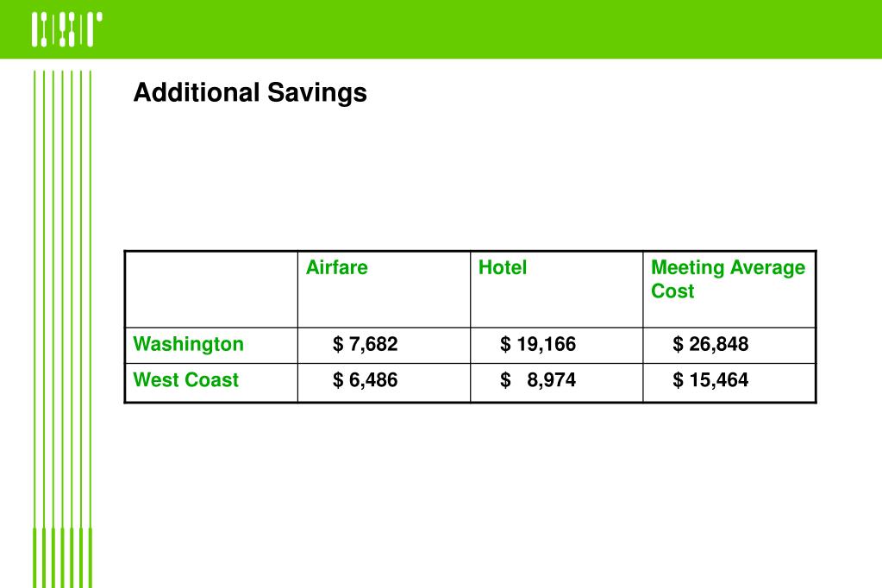Click Washington hotel value $ 19,166
The width and height of the screenshot is (882, 588).
pyautogui.click(x=538, y=344)
